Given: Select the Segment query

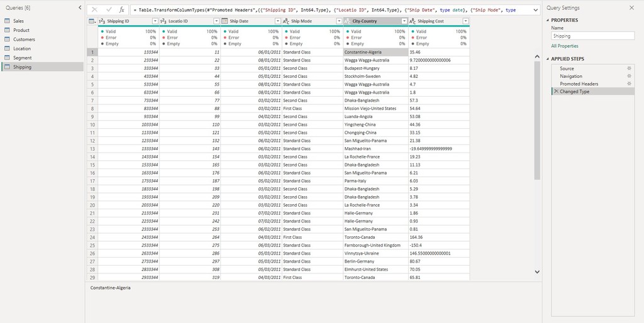Looking at the screenshot, I should [42, 58].
